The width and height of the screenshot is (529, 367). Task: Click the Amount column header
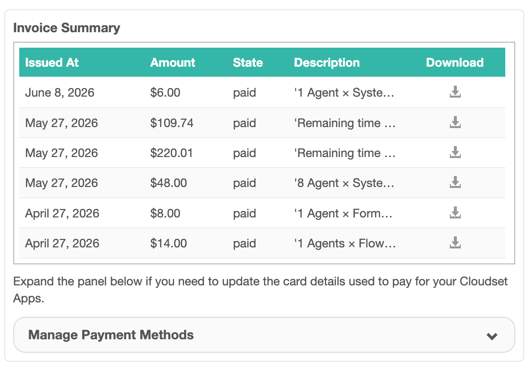point(172,63)
